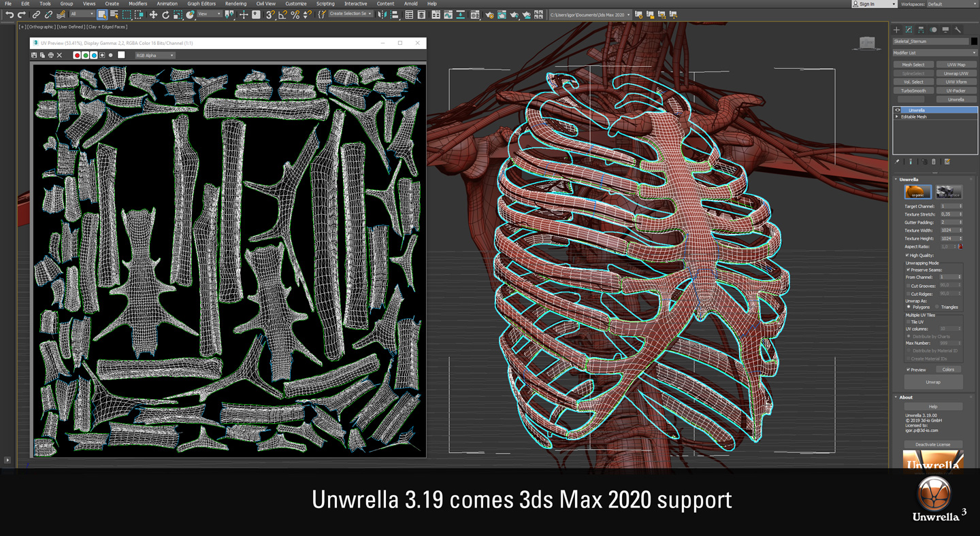Click the object color swatch beside Skeletal_Sternum

click(974, 41)
